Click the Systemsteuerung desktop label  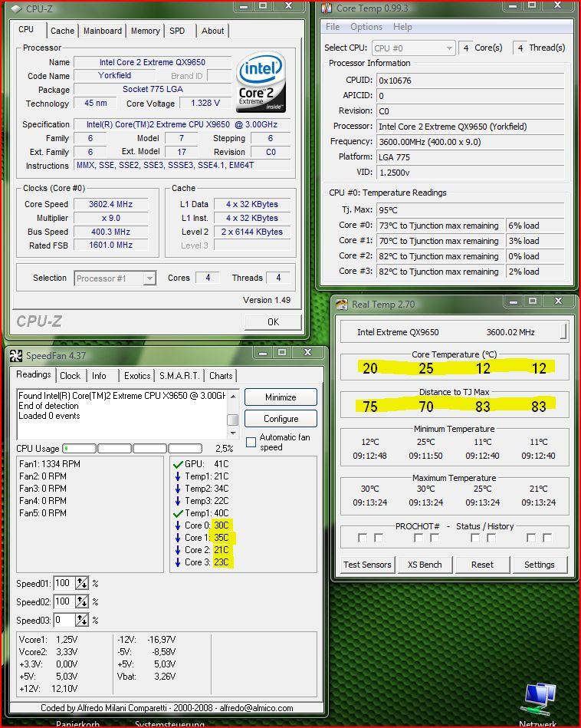point(169,724)
